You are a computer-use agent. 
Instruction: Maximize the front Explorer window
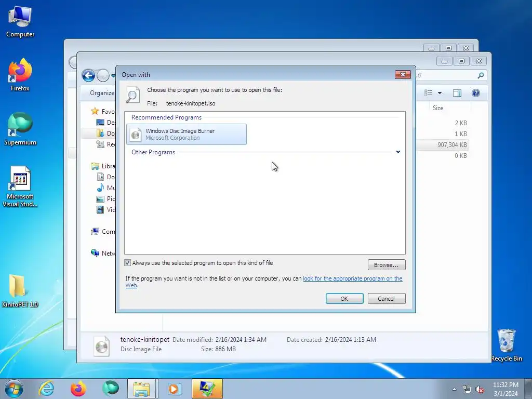461,61
